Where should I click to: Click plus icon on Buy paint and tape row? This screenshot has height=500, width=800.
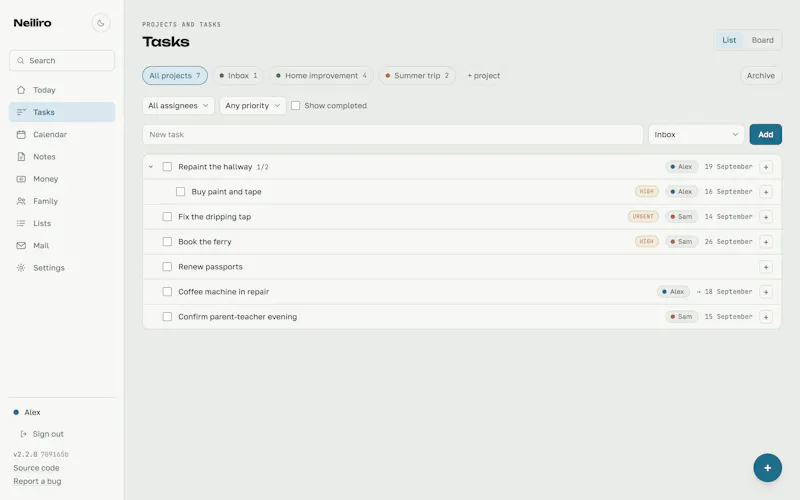766,192
